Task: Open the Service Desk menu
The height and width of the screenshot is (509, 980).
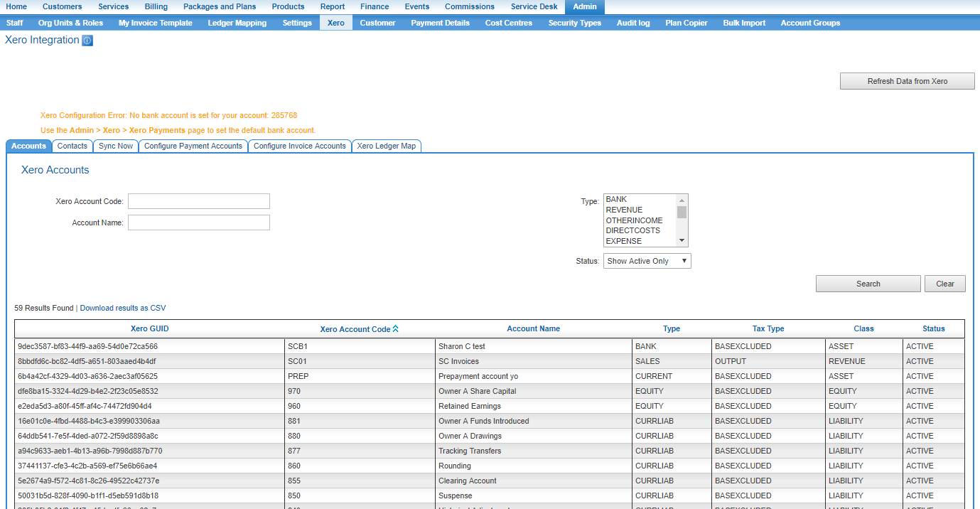Action: point(534,6)
